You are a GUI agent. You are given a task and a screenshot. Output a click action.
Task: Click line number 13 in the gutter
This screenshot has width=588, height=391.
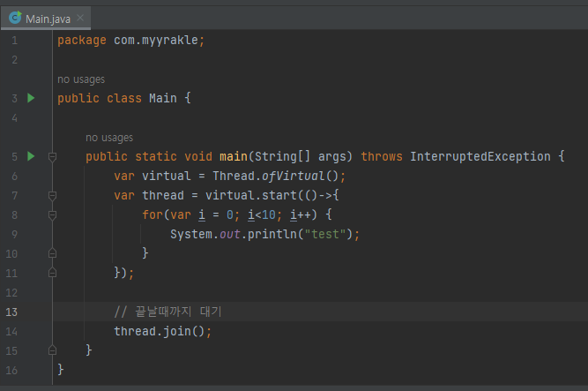(11, 312)
